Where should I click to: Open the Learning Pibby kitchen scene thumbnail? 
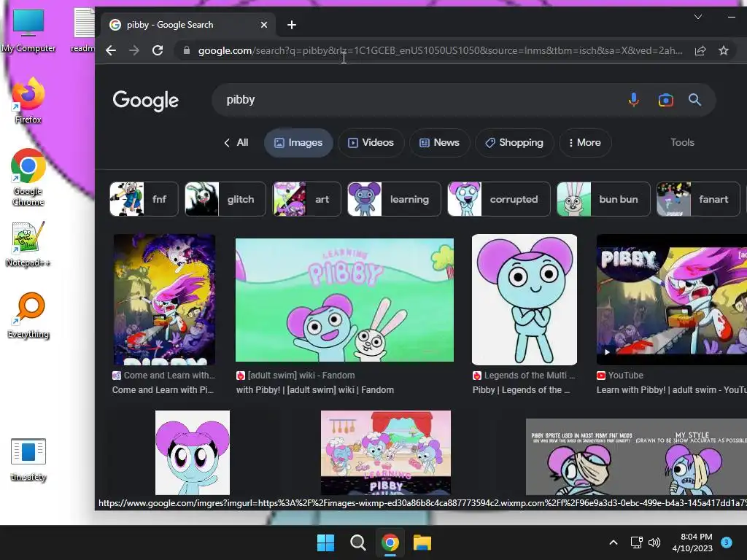[386, 453]
